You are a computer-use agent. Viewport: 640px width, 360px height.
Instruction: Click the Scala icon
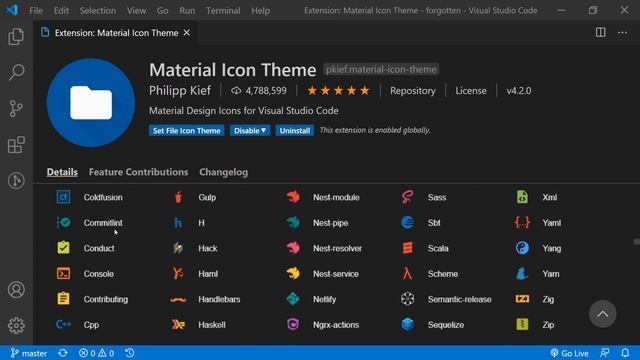407,248
